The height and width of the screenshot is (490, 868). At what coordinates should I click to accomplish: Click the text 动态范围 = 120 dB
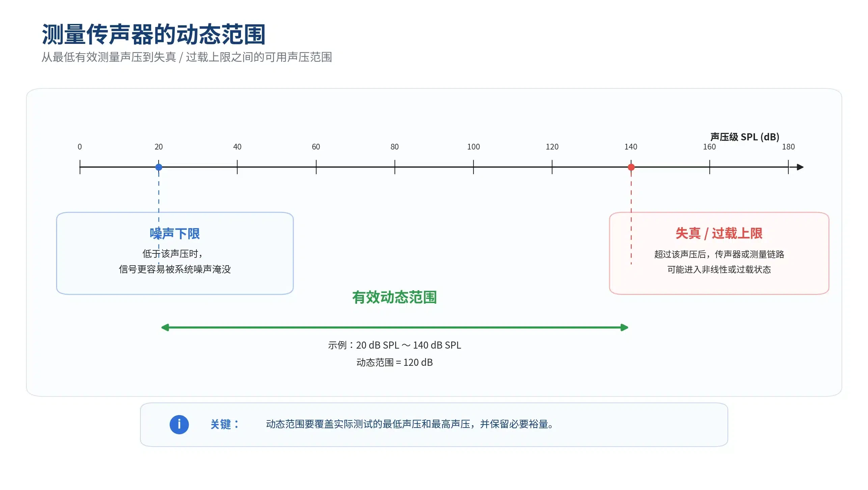tap(394, 362)
